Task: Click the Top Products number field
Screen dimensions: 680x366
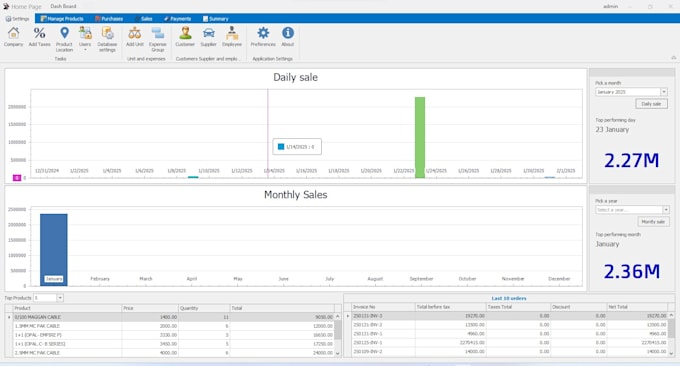Action: [x=45, y=298]
